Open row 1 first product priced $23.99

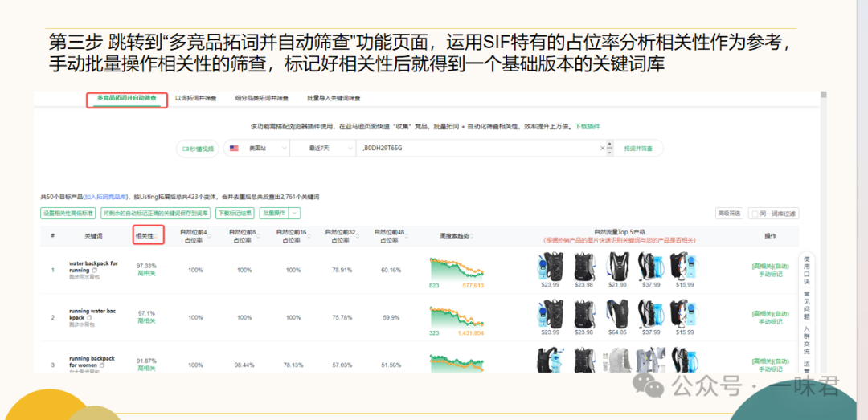[550, 266]
